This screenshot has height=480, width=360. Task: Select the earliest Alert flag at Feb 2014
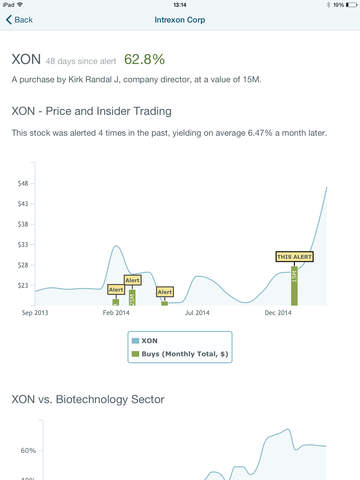[x=116, y=290]
